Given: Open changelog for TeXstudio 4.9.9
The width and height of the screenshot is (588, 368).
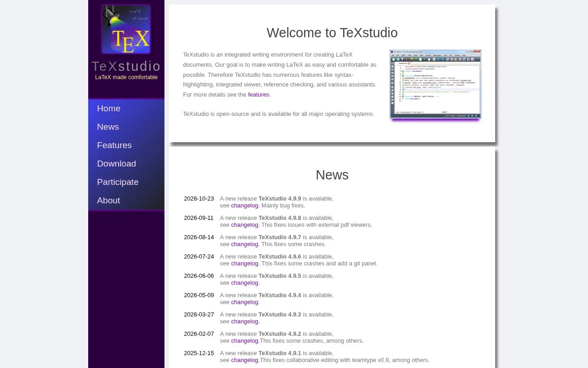Looking at the screenshot, I should click(x=244, y=206).
